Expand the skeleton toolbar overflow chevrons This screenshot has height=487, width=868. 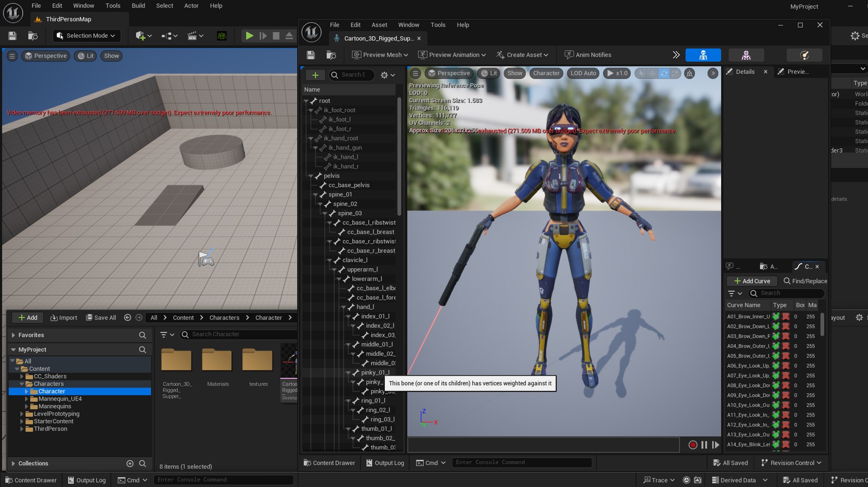coord(676,55)
